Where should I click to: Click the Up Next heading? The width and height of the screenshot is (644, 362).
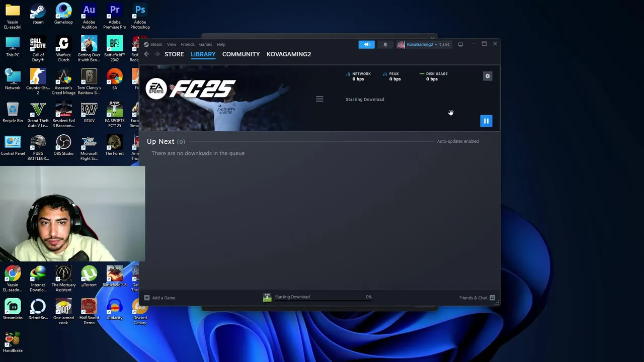click(x=160, y=141)
